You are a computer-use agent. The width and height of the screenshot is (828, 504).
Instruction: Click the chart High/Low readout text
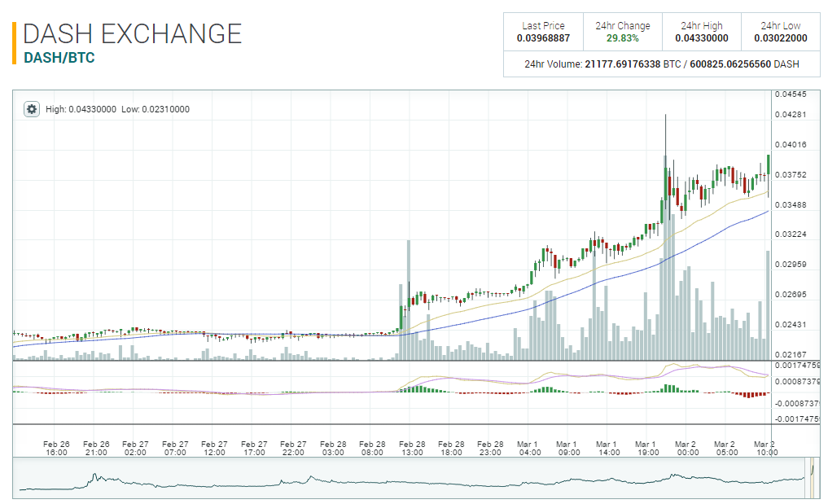tap(117, 109)
